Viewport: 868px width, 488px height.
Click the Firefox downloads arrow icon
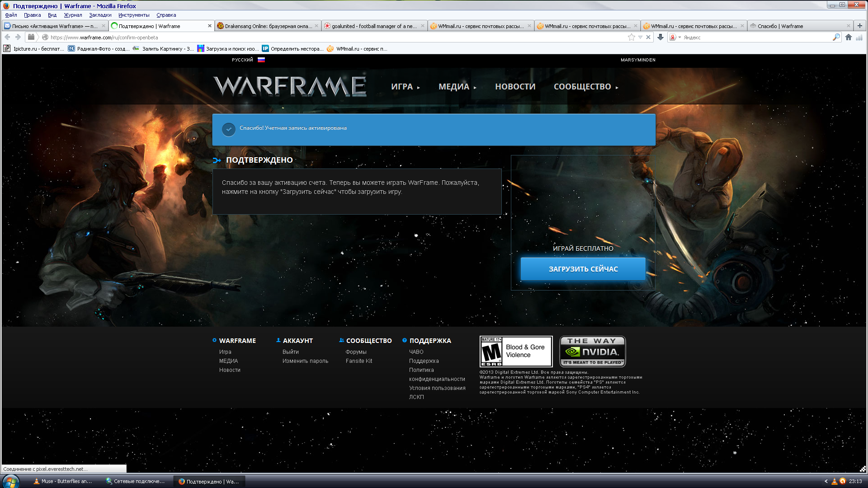[x=660, y=38]
